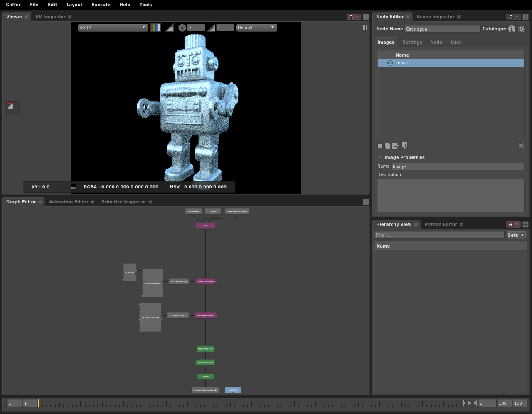Select the viewer crop tool icon on the left

point(11,107)
